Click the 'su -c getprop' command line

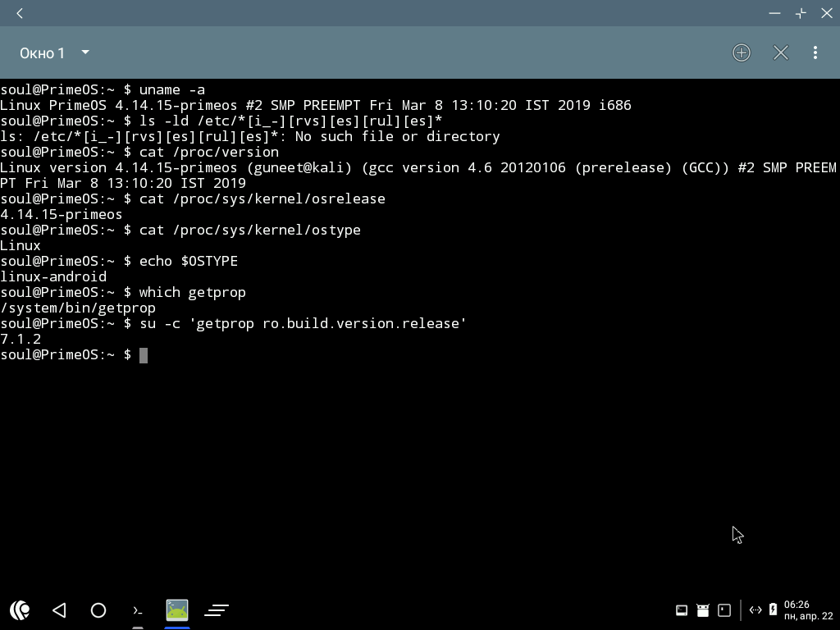[x=233, y=323]
